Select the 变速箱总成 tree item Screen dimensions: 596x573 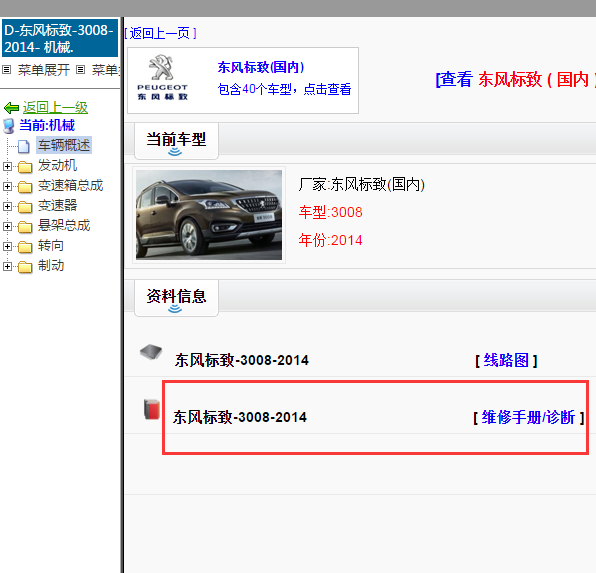(x=70, y=186)
